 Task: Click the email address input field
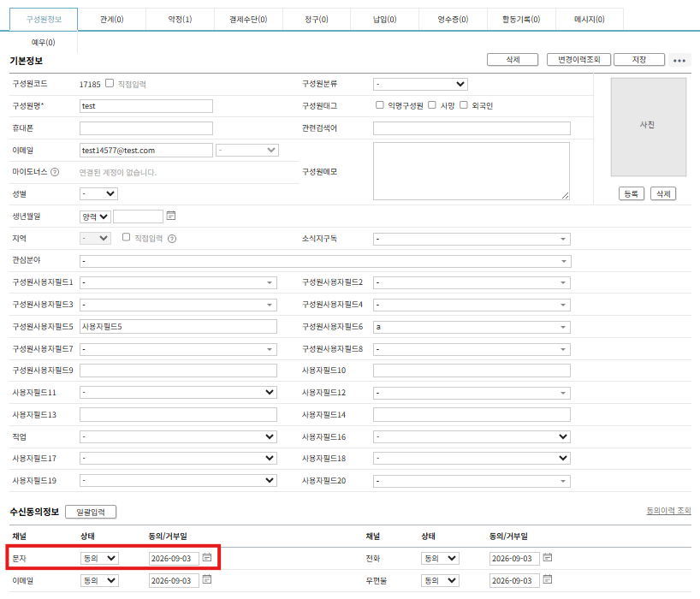[x=146, y=151]
